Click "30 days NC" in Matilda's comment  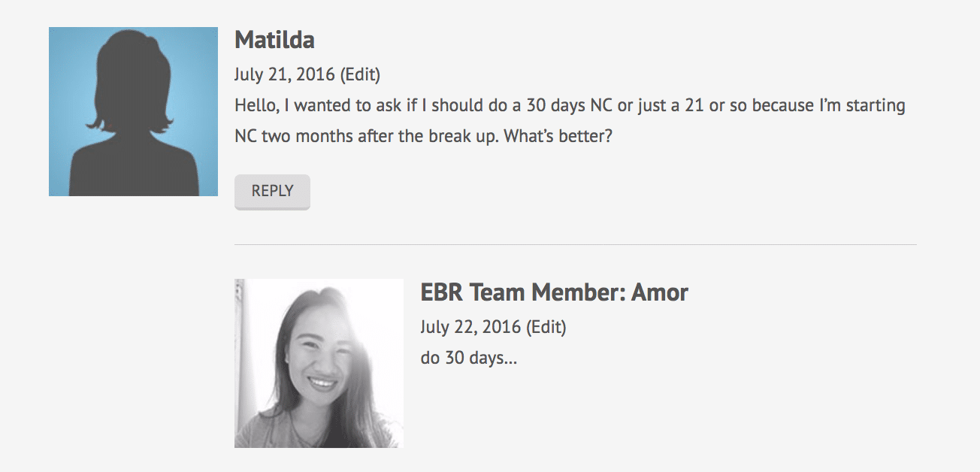570,105
